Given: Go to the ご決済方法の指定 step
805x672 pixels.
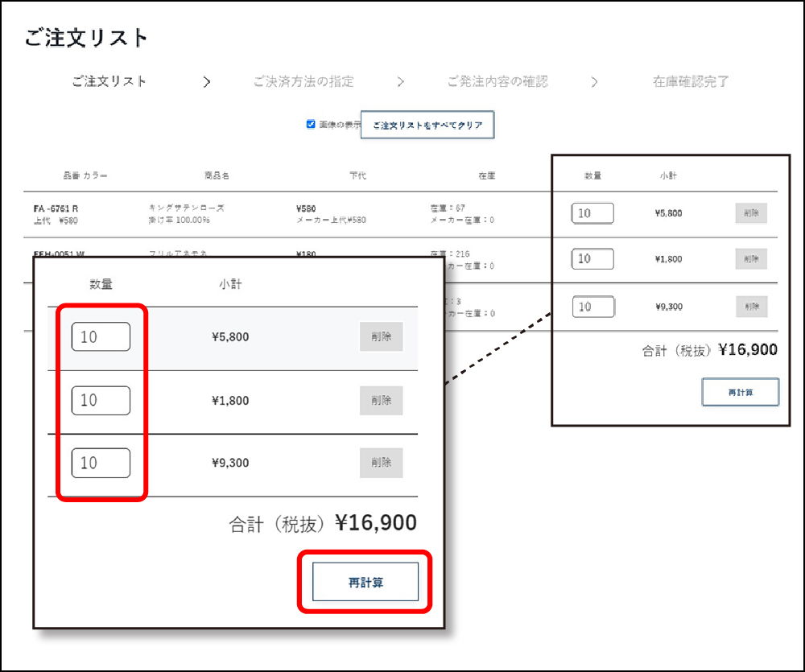Looking at the screenshot, I should (303, 81).
